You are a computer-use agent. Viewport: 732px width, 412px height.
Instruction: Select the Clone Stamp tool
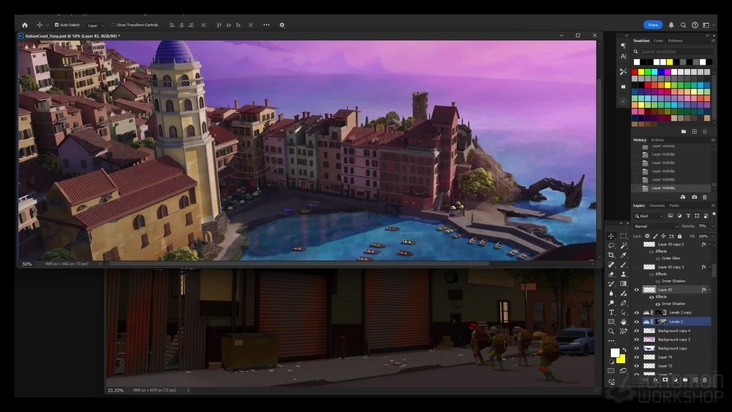coord(623,274)
